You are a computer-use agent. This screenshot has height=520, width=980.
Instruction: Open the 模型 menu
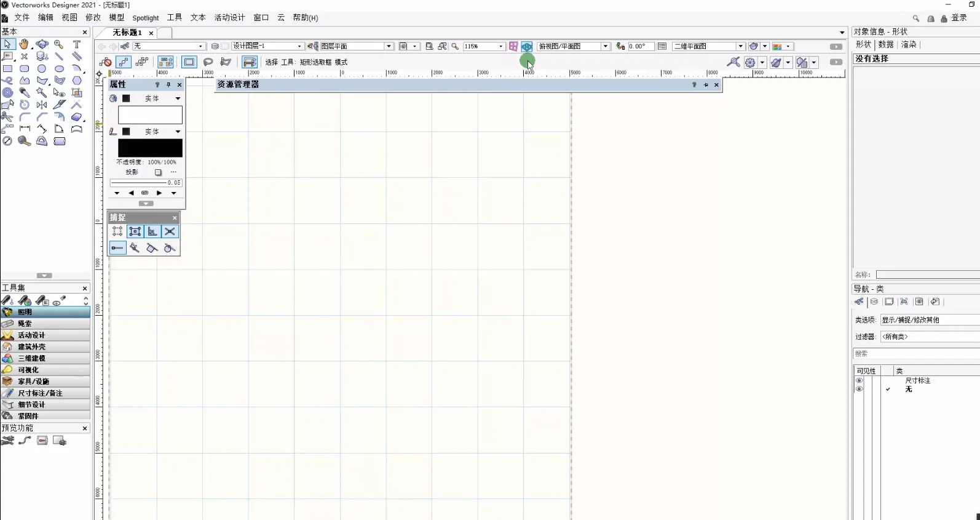pyautogui.click(x=116, y=17)
